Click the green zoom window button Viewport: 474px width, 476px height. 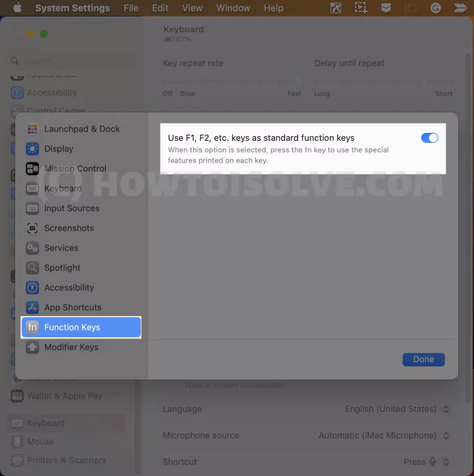[x=44, y=34]
